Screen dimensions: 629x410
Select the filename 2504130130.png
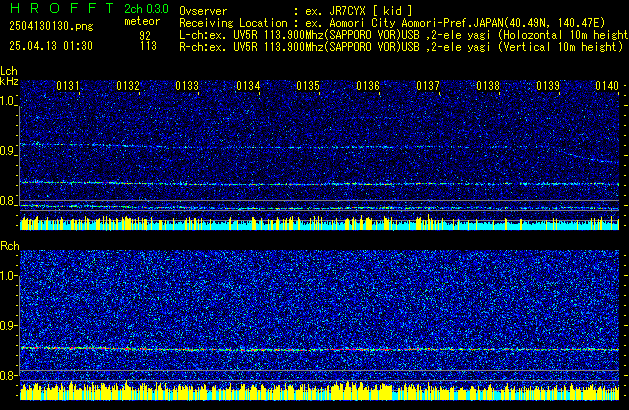point(51,26)
